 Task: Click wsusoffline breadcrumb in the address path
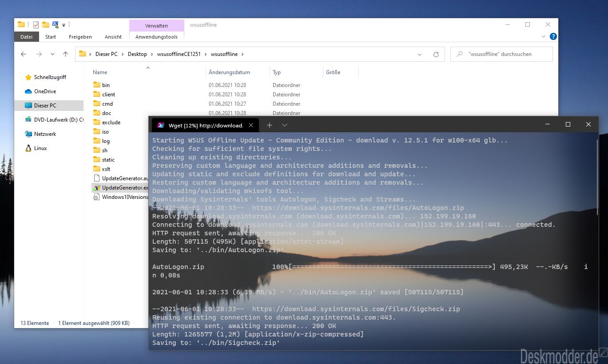(224, 54)
